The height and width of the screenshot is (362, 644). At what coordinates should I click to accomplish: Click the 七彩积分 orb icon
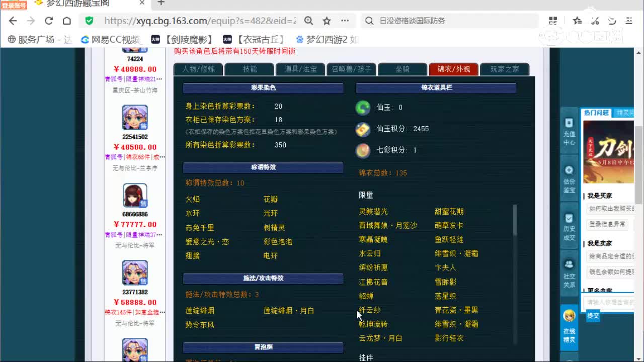coord(363,150)
